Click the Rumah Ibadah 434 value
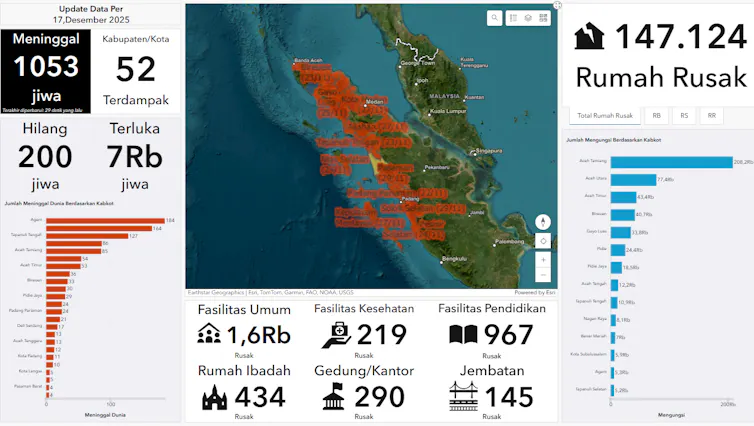754x426 pixels. 260,397
